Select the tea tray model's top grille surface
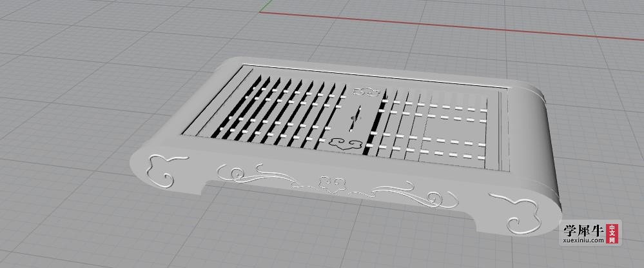Viewport: 644px width, 268px height. pos(345,118)
